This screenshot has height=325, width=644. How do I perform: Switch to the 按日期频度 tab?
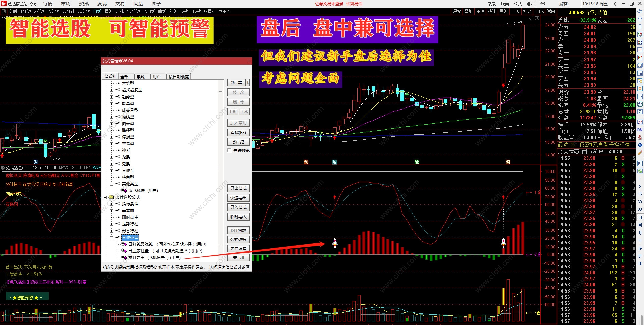pos(178,77)
